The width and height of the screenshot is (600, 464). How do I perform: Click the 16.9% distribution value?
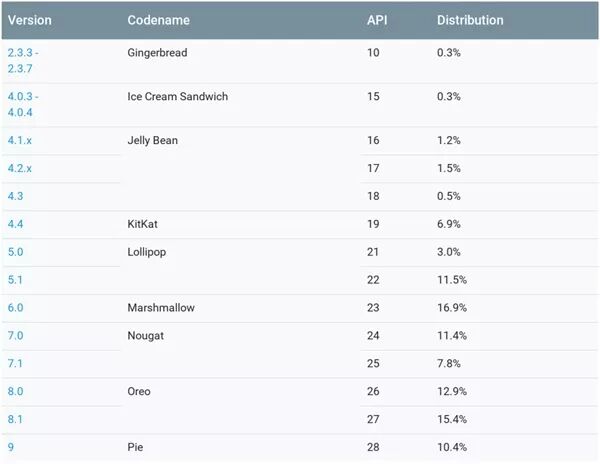[452, 308]
